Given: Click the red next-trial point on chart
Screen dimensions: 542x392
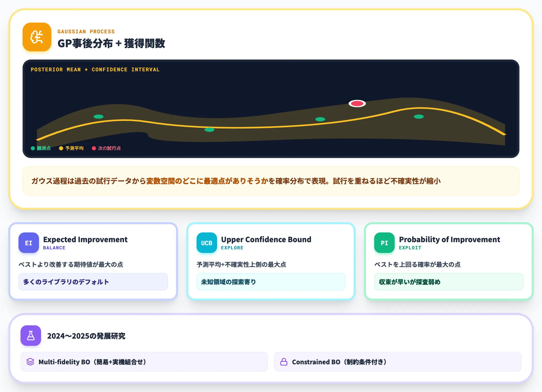Looking at the screenshot, I should [x=357, y=103].
